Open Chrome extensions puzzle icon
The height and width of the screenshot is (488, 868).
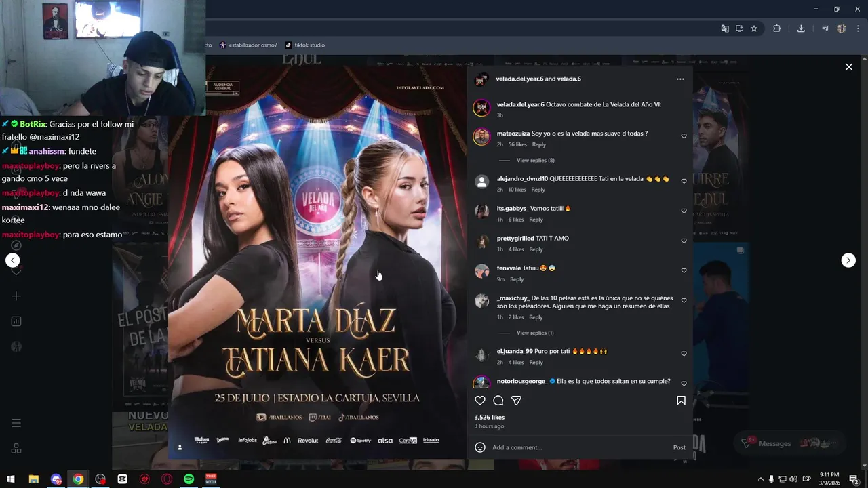(777, 28)
